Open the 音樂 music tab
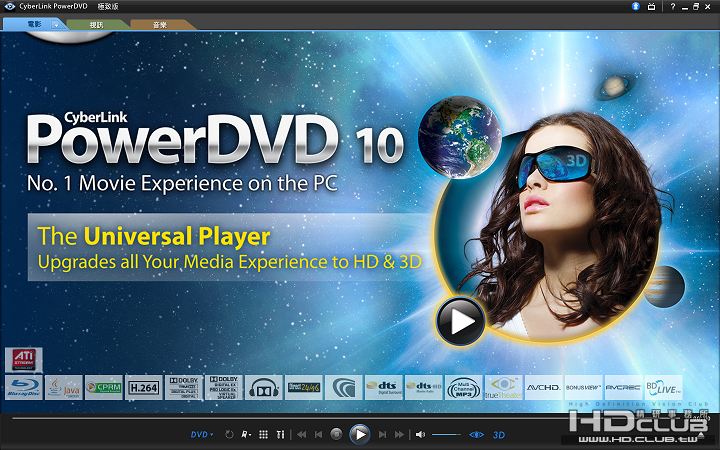The width and height of the screenshot is (720, 450). (x=160, y=25)
